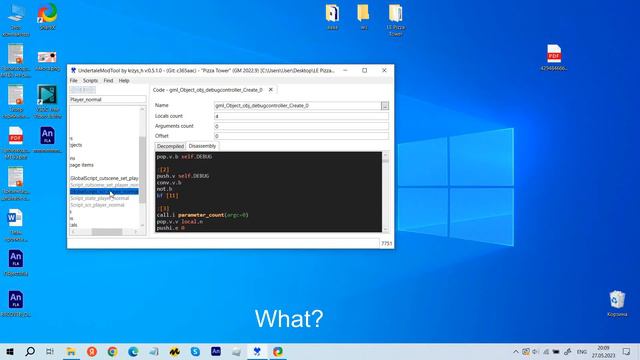Image resolution: width=640 pixels, height=360 pixels.
Task: Select the Word document icon on desktop
Action: tap(16, 224)
